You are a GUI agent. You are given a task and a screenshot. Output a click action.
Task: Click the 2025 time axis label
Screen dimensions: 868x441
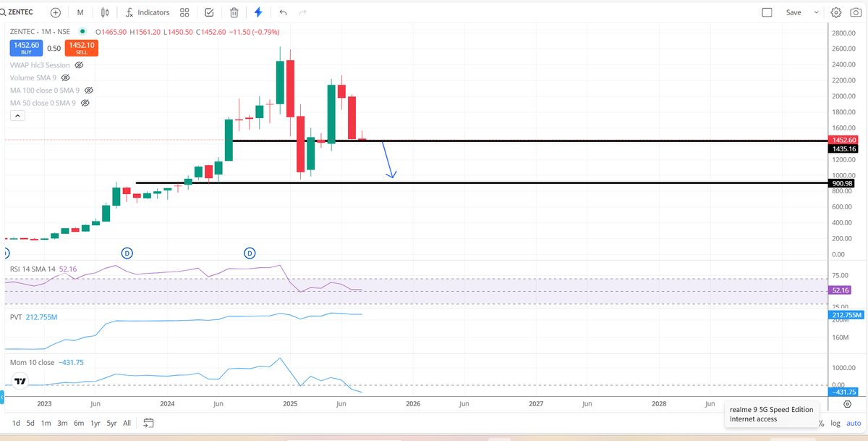click(x=290, y=403)
